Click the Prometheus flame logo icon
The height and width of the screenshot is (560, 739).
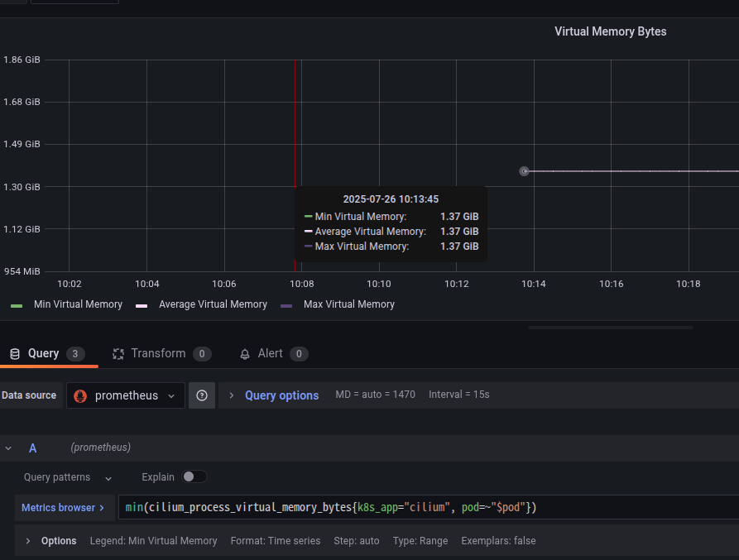(x=80, y=395)
